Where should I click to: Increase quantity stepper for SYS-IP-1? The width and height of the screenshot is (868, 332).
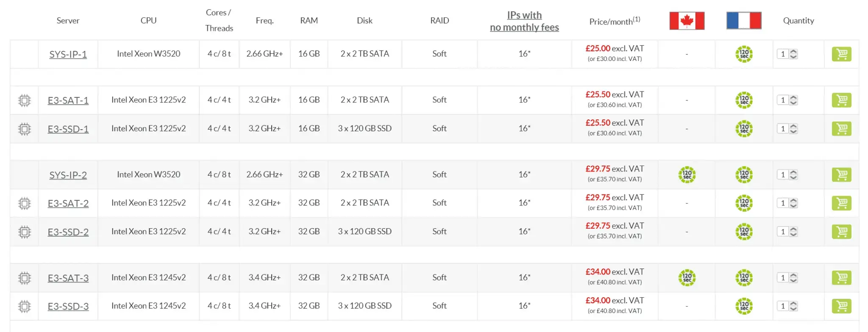point(794,52)
